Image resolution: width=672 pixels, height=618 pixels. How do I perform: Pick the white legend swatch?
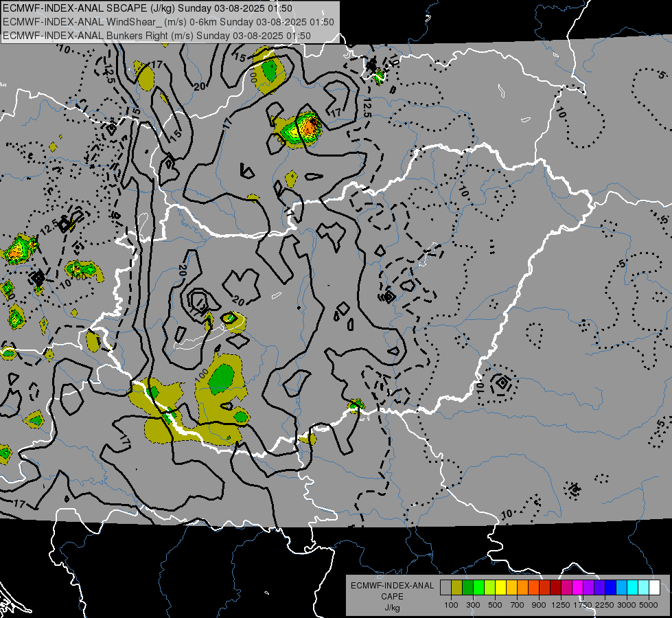coord(654,588)
